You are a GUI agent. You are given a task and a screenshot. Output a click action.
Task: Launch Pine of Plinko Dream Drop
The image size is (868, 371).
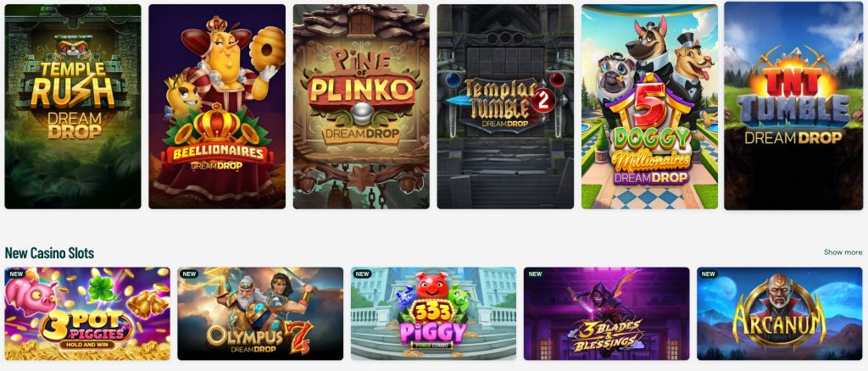click(x=361, y=107)
